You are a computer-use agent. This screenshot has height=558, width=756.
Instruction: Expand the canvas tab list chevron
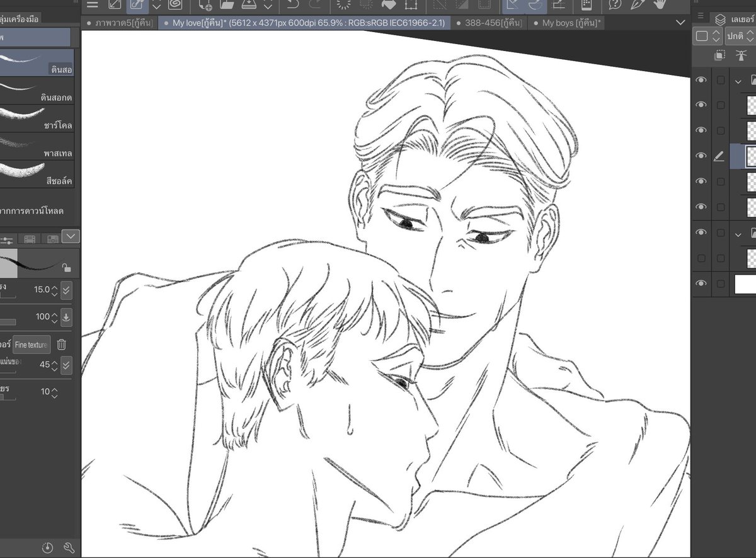point(680,23)
